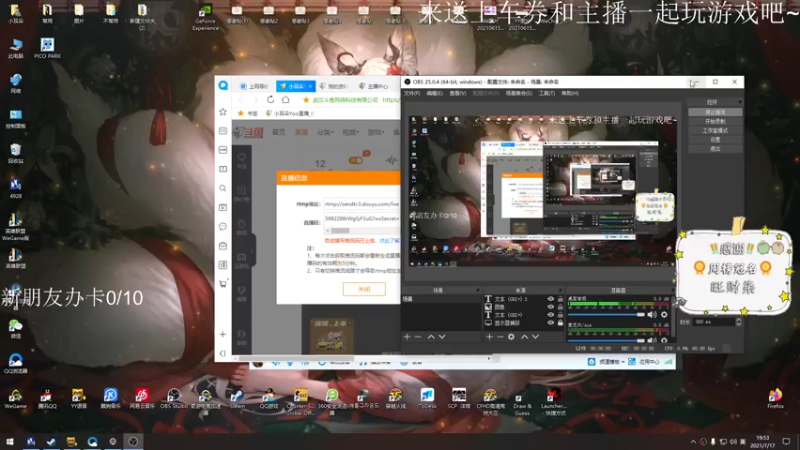This screenshot has width=800, height=450.
Task: Open PICO PARK desktop shortcut
Action: point(47,48)
